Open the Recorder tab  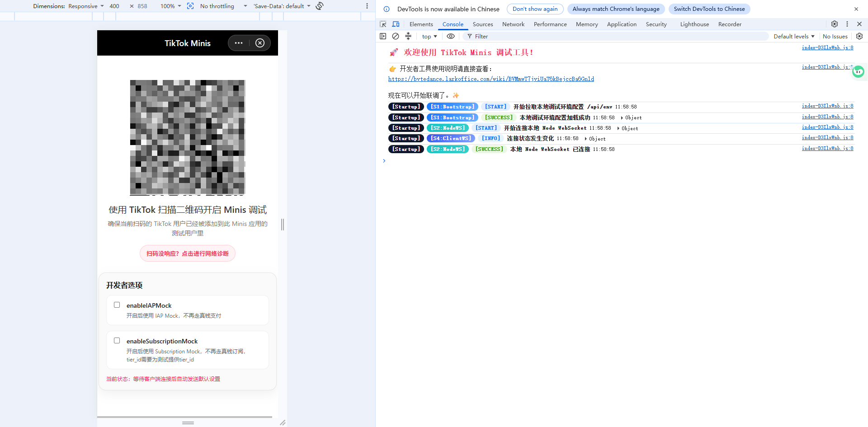730,24
